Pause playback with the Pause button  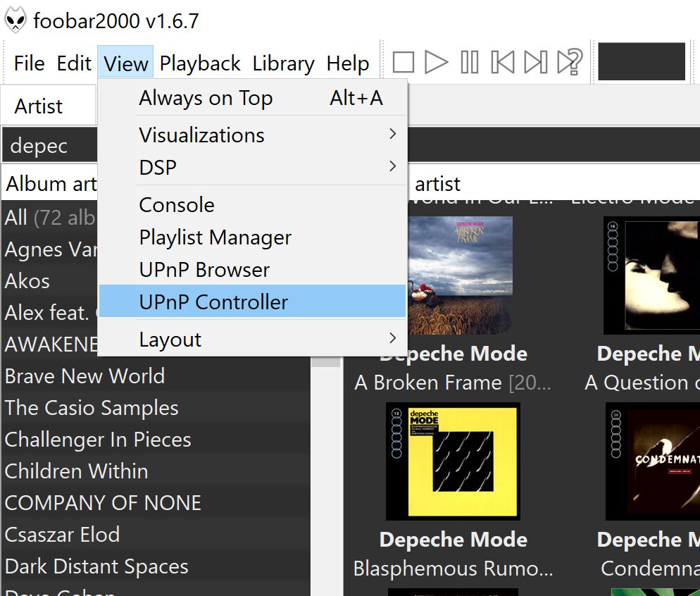[470, 62]
